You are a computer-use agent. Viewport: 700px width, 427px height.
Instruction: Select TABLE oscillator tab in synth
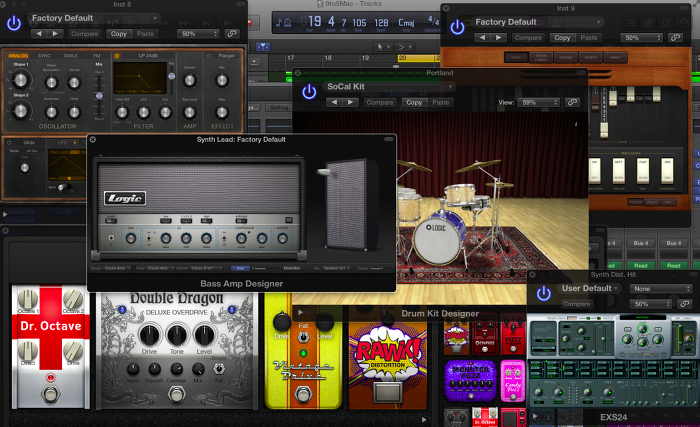pyautogui.click(x=71, y=56)
